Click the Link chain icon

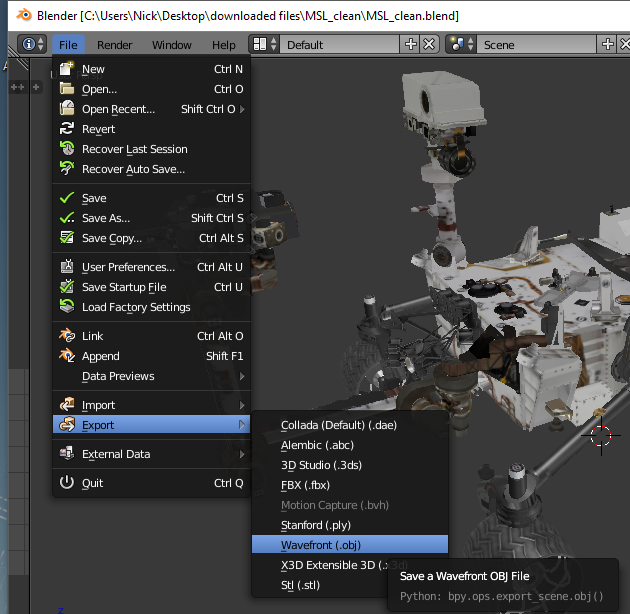(67, 336)
